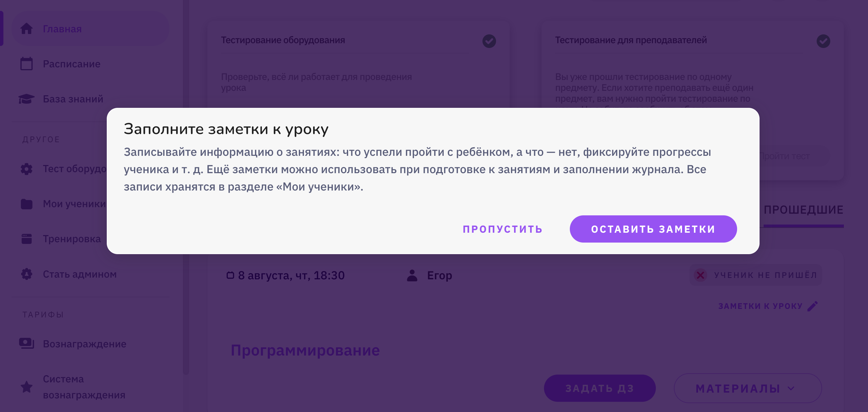
Task: Click the home icon next to Главная
Action: [x=27, y=29]
